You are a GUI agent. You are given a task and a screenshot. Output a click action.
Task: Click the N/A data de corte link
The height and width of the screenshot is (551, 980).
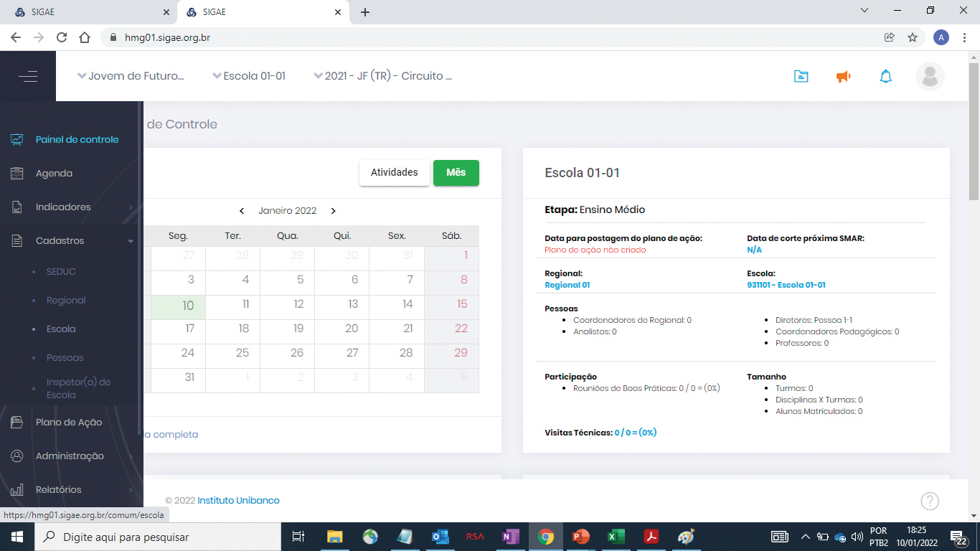click(x=754, y=250)
